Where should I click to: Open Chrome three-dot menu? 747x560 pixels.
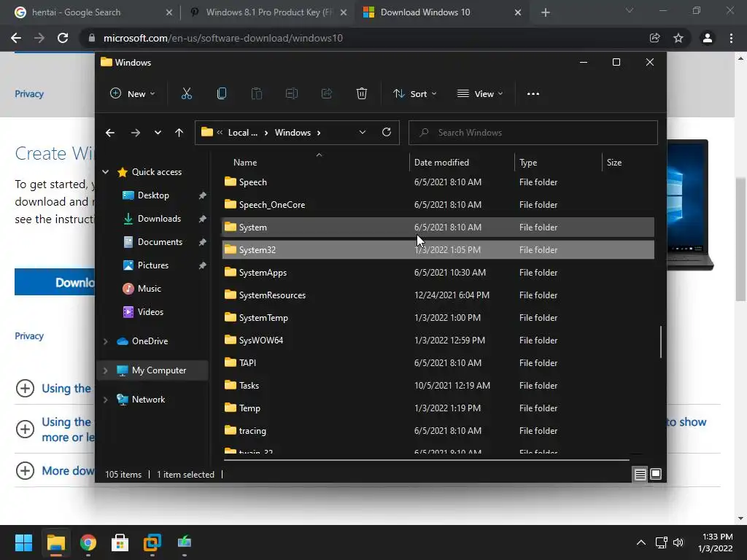click(x=731, y=38)
